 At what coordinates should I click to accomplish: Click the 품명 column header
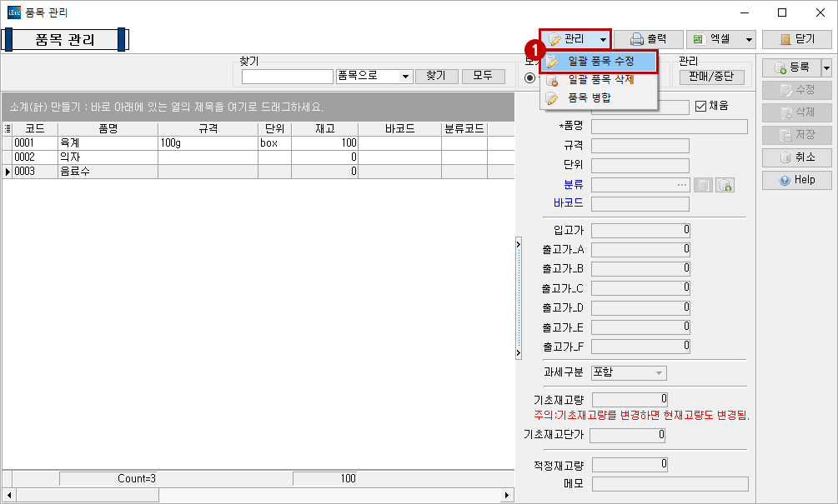[x=108, y=128]
